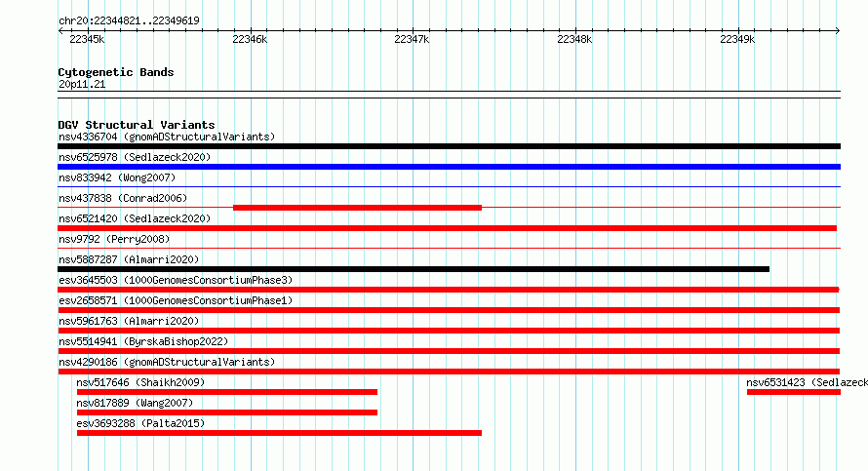Image resolution: width=868 pixels, height=471 pixels.
Task: Click the short red nsv6531423 bar
Action: point(794,392)
